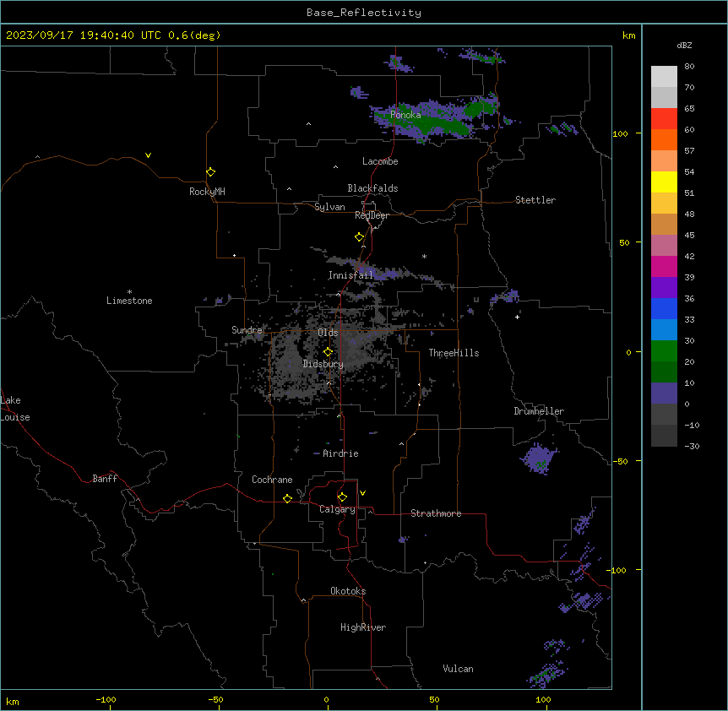728x711 pixels.
Task: Select the yellow diamond marker south of RedDeer
Action: tap(360, 237)
